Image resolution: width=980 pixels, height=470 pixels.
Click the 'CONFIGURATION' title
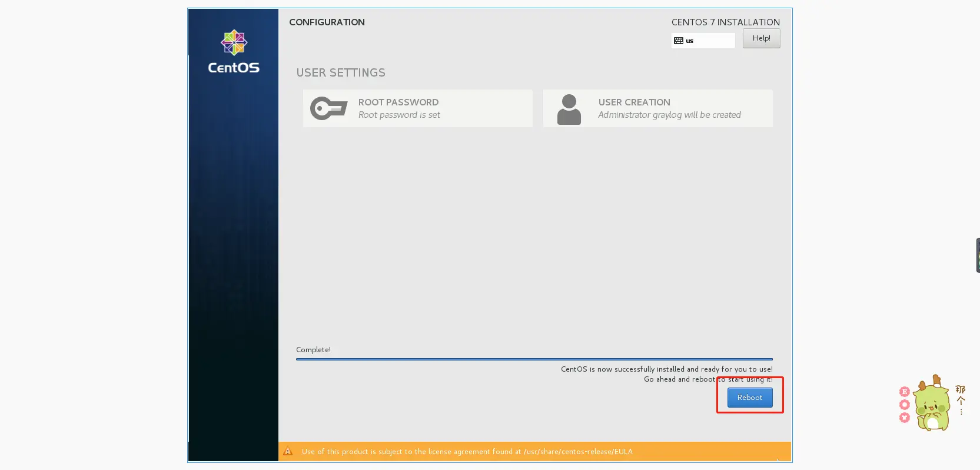pyautogui.click(x=327, y=22)
